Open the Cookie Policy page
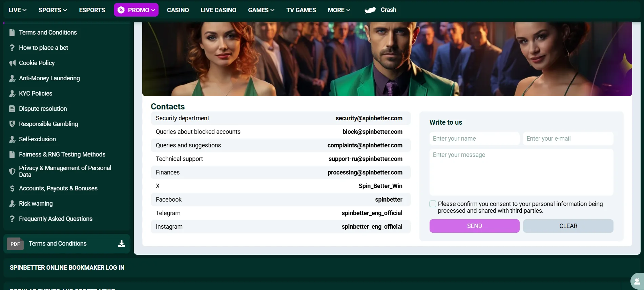The width and height of the screenshot is (644, 290). point(37,63)
